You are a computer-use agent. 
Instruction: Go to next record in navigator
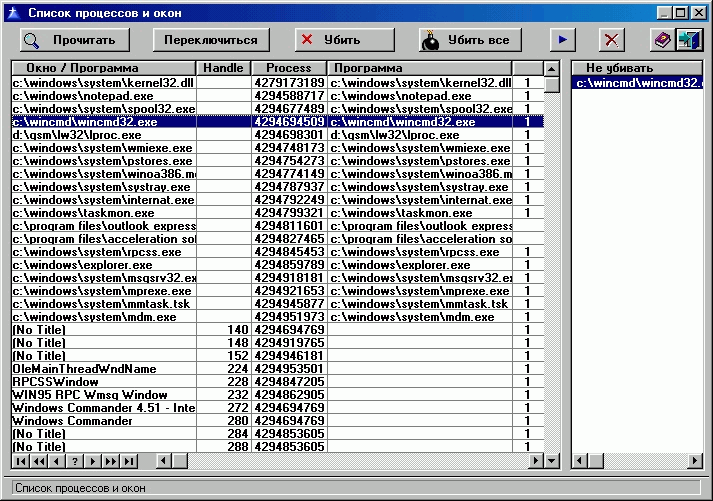tap(92, 461)
